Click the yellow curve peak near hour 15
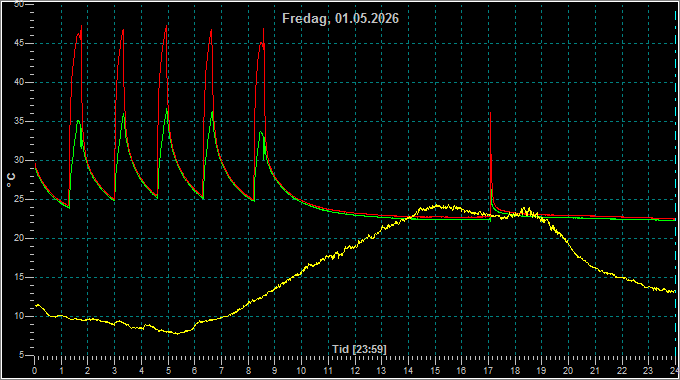 (437, 206)
